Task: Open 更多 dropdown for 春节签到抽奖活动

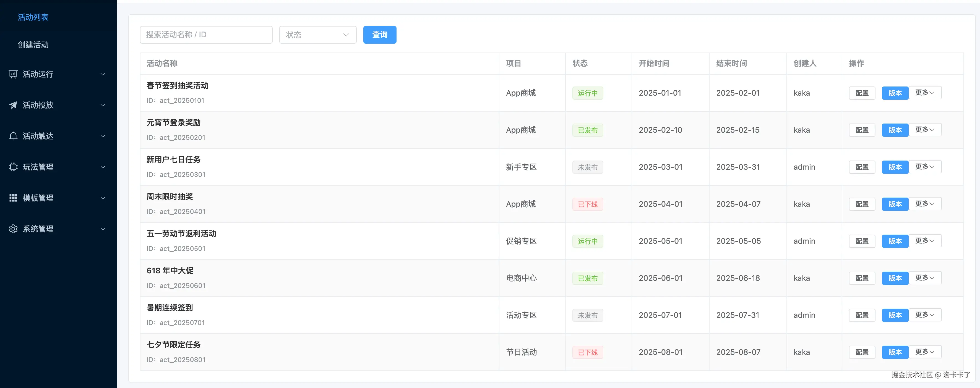Action: pyautogui.click(x=925, y=93)
